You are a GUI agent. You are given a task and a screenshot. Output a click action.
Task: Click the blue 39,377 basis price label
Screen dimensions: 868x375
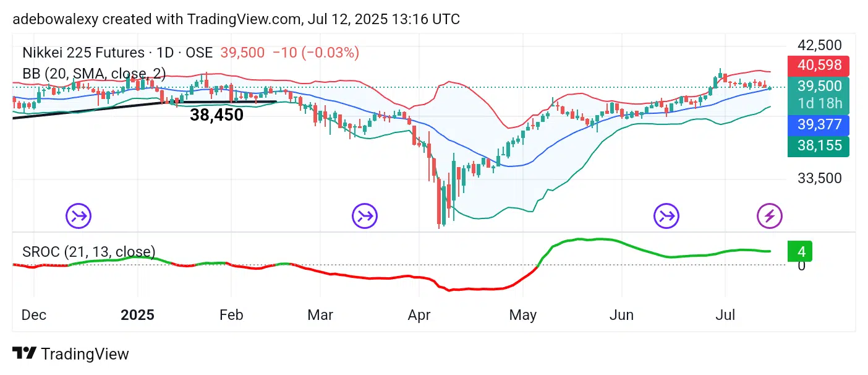click(819, 125)
